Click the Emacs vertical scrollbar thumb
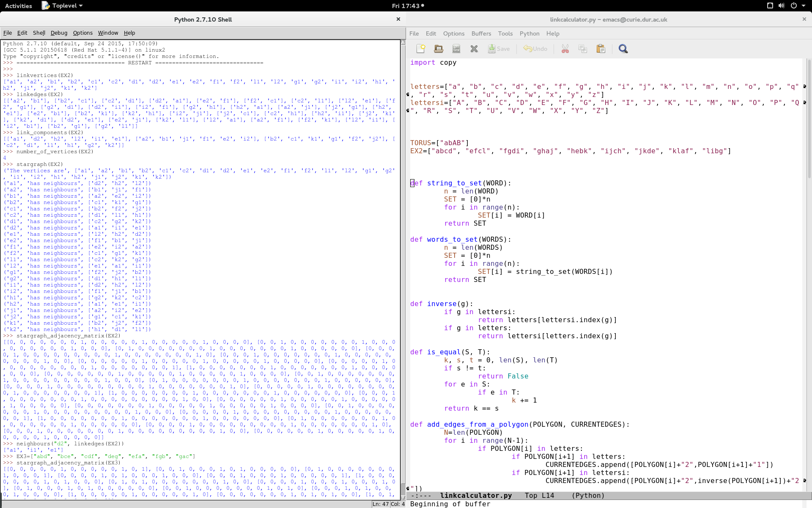Image resolution: width=812 pixels, height=508 pixels. coord(809,119)
